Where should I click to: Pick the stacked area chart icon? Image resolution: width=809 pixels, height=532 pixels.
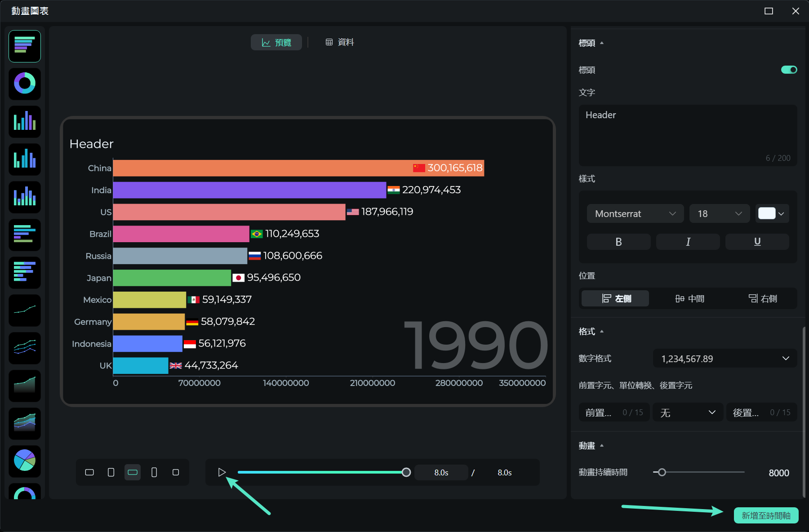pos(25,423)
